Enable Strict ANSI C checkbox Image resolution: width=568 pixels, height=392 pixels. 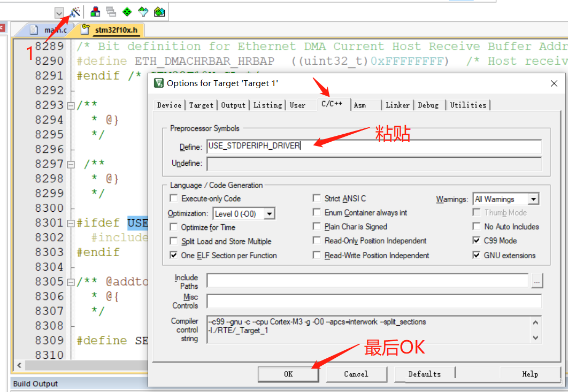coord(317,198)
